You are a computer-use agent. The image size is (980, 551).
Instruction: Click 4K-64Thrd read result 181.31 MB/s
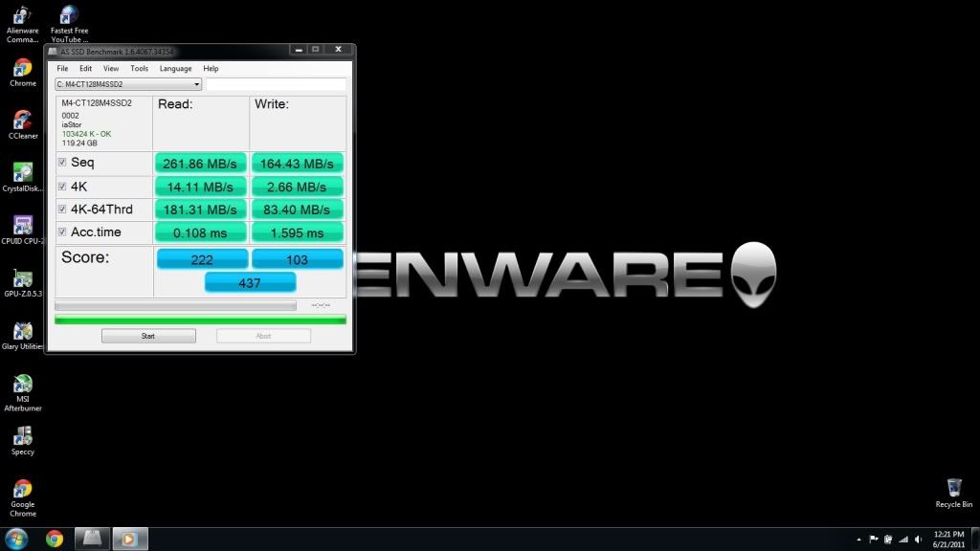(200, 209)
